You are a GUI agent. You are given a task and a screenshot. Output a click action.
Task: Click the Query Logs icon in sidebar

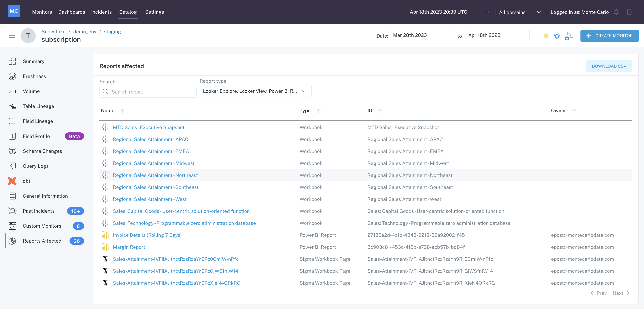coord(12,166)
